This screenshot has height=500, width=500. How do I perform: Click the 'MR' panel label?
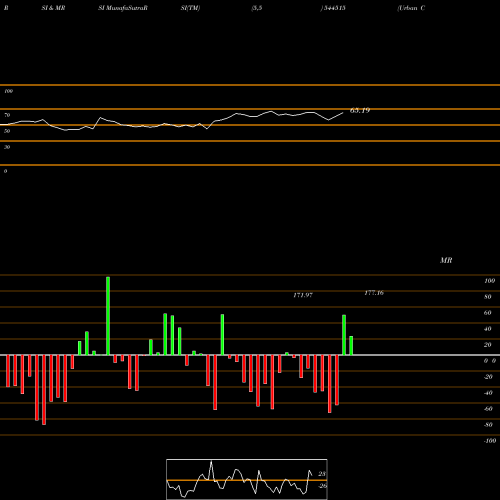point(446,260)
